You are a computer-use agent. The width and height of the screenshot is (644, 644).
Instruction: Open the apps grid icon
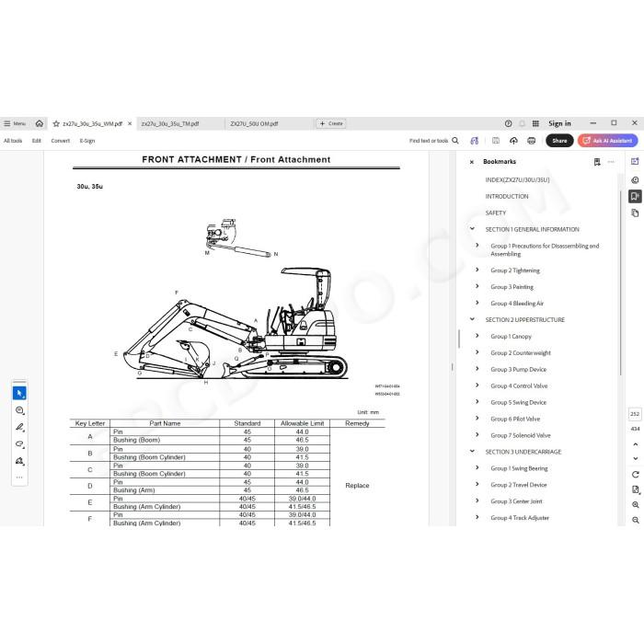point(535,123)
